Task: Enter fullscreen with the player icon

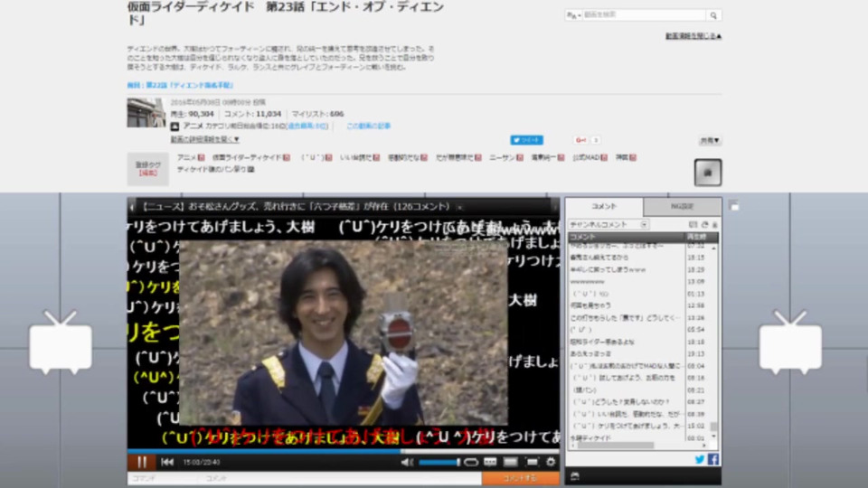Action: (x=532, y=462)
